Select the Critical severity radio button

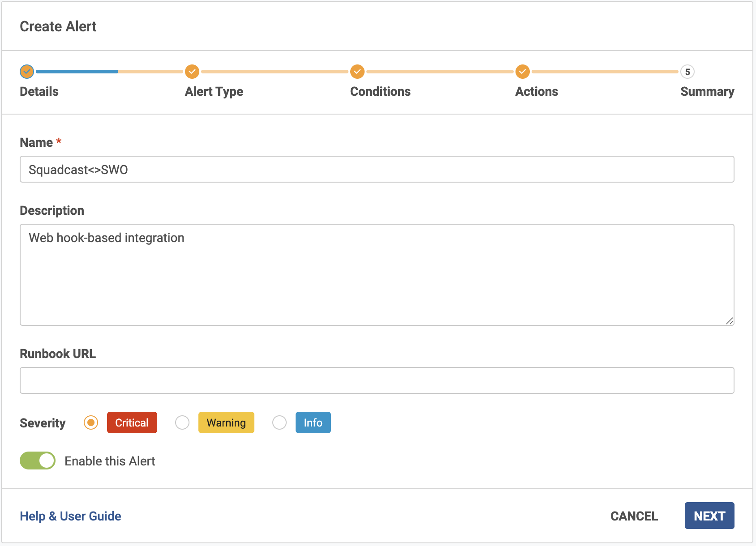(x=91, y=422)
